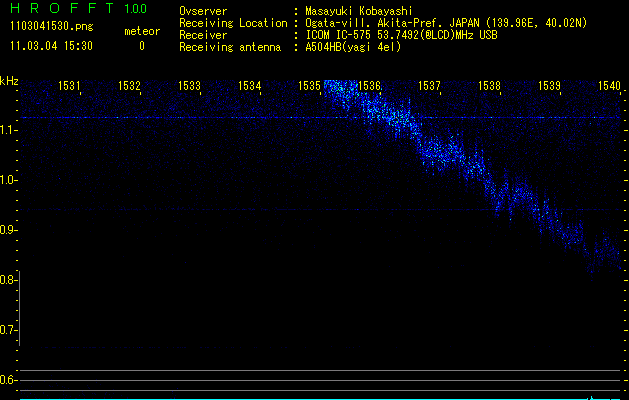The width and height of the screenshot is (629, 400).
Task: Click the meteor count value 0
Action: coord(141,46)
